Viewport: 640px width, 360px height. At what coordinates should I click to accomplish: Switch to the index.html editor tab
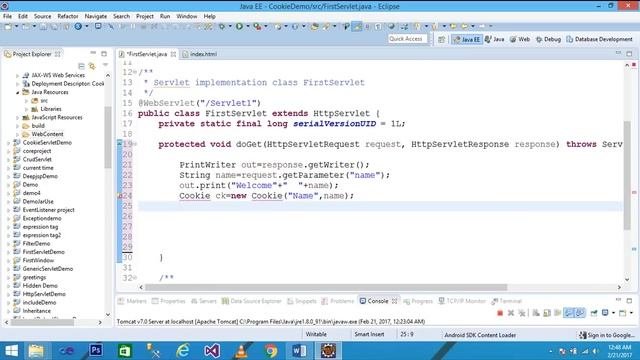200,54
